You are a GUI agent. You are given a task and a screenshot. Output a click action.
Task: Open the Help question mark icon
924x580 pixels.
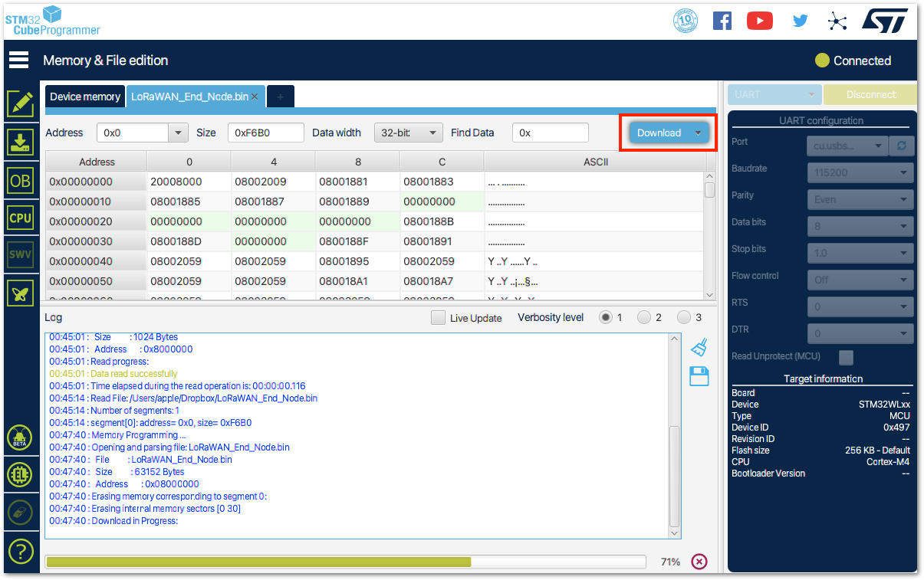20,550
